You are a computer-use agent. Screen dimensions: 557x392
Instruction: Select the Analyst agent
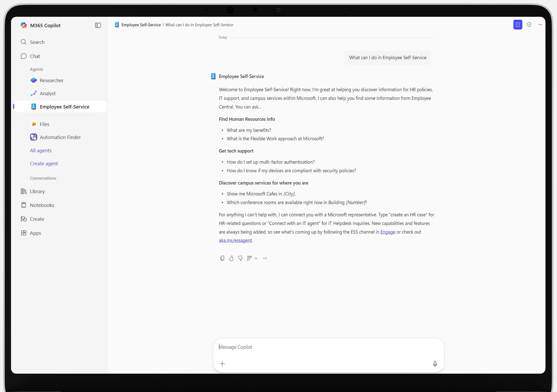[48, 93]
